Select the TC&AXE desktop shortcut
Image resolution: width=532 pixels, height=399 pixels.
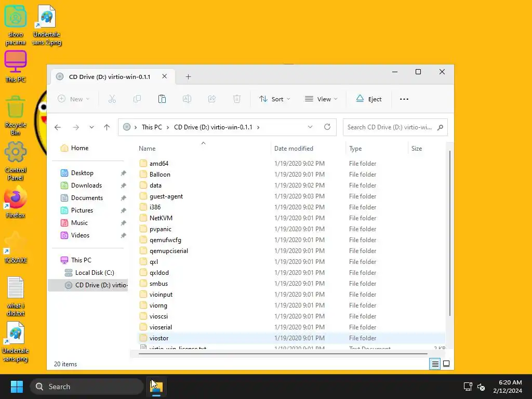(x=15, y=248)
